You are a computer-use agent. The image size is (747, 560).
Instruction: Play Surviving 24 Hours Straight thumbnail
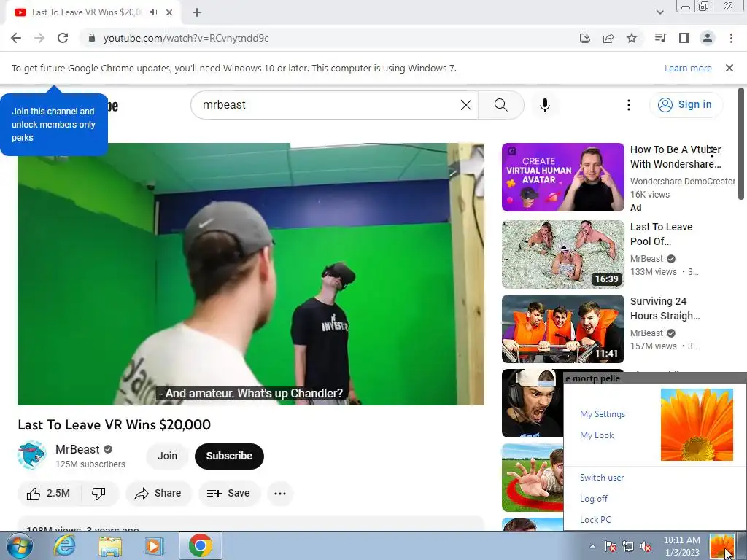[562, 329]
